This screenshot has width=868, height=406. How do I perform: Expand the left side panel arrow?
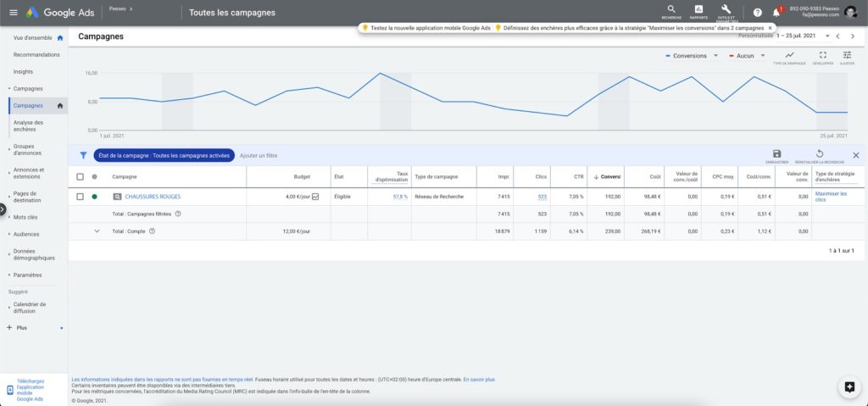(x=3, y=209)
